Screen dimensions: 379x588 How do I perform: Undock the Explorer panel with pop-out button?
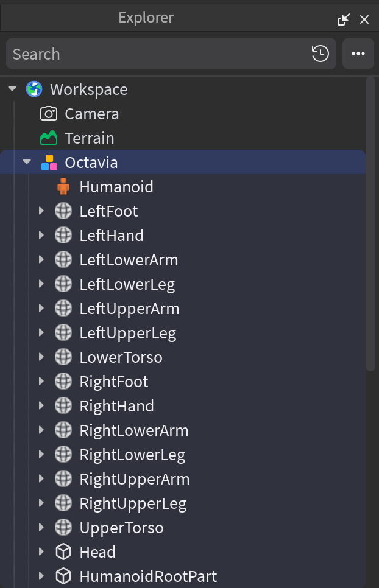click(344, 19)
